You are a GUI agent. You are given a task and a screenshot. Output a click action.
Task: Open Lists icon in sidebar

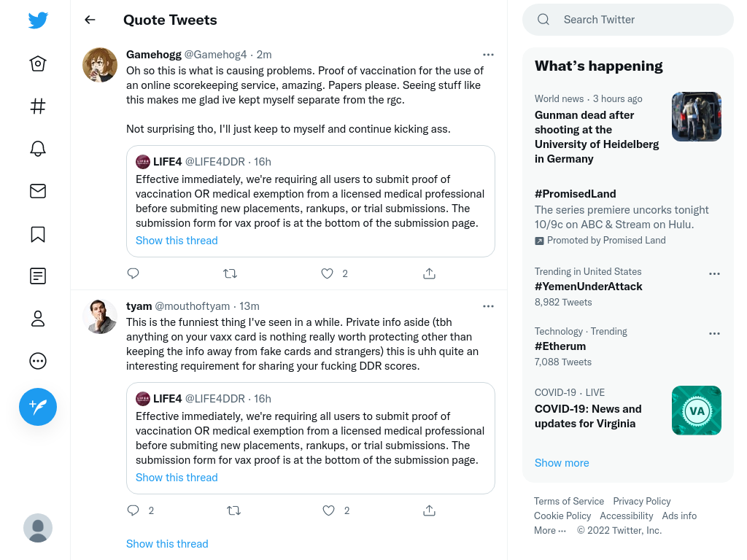pos(38,276)
